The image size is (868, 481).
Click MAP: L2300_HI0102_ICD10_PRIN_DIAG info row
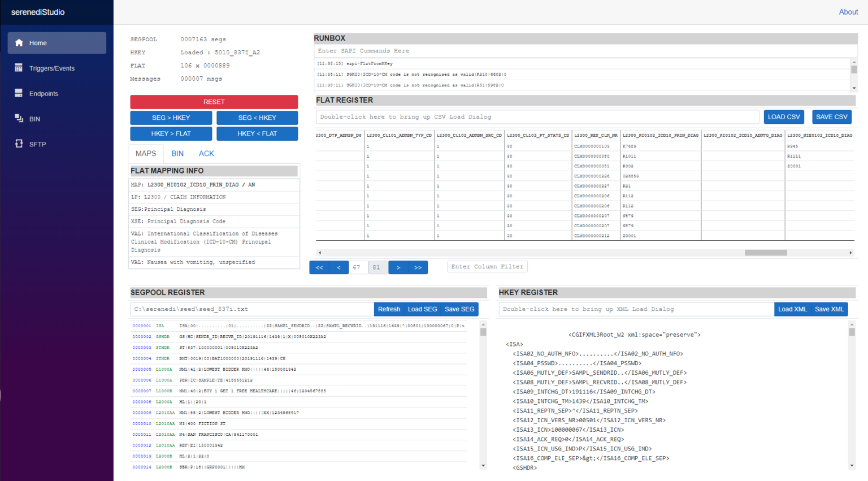[x=214, y=185]
